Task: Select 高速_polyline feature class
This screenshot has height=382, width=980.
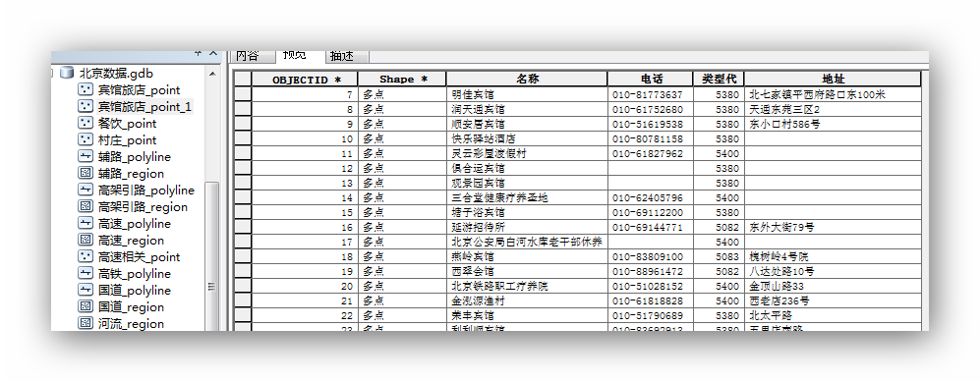Action: point(135,224)
